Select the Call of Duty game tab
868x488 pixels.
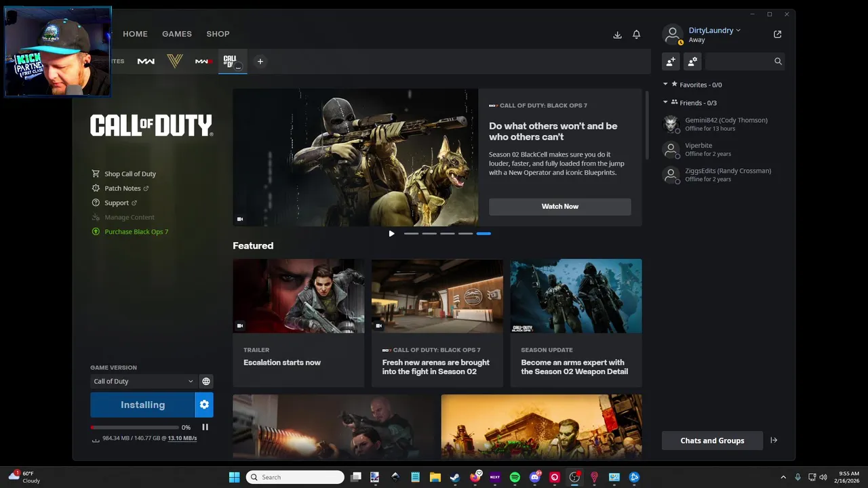pos(231,62)
